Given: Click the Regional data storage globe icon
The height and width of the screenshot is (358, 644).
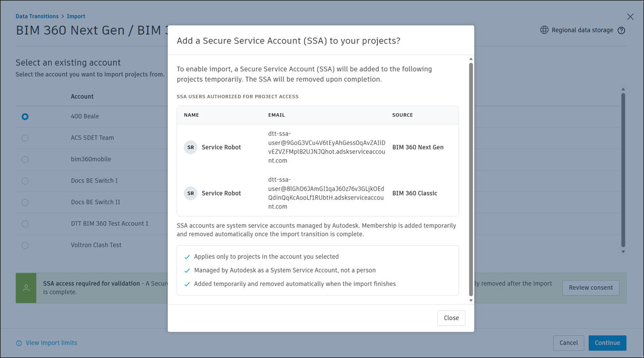Looking at the screenshot, I should click(x=545, y=30).
